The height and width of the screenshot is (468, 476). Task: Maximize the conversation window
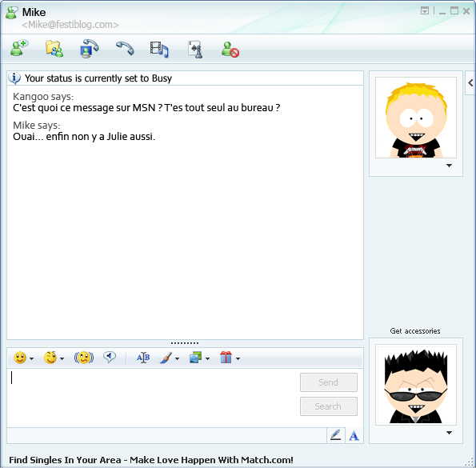coord(454,11)
